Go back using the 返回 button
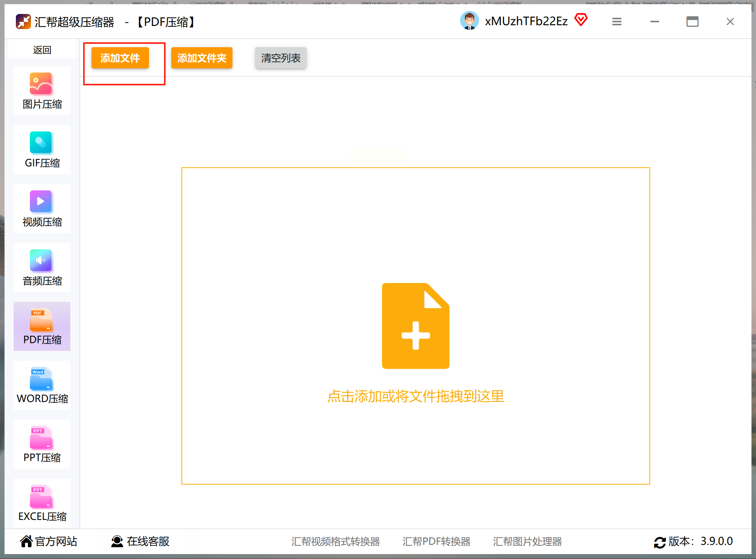Screen dimensions: 756x559 pyautogui.click(x=42, y=50)
